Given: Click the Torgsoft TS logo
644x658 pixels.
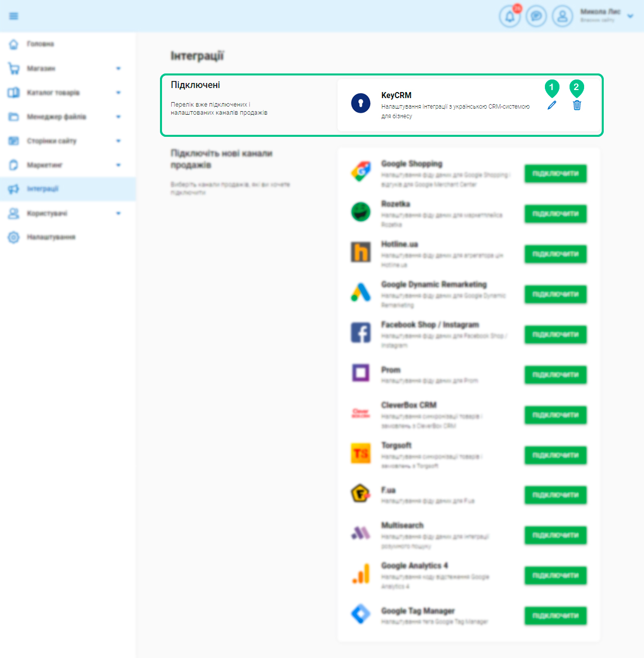Looking at the screenshot, I should click(x=361, y=453).
